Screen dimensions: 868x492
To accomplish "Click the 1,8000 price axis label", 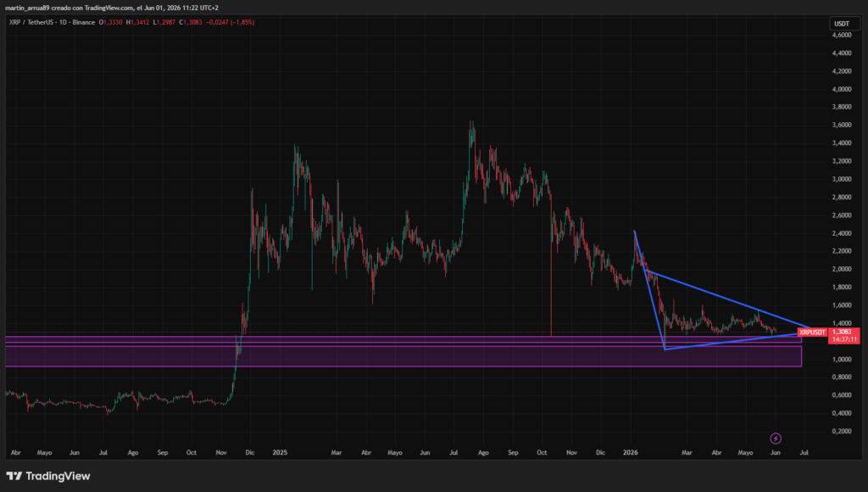I will 842,287.
